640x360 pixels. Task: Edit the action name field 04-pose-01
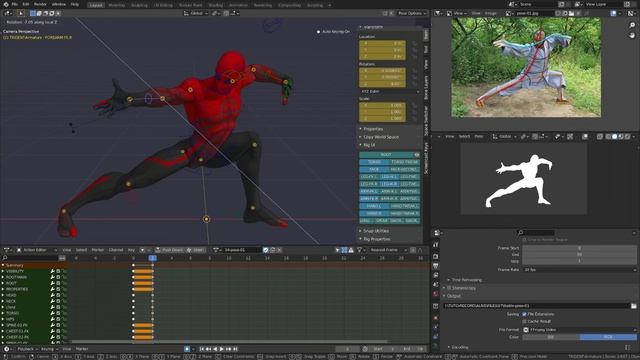(x=241, y=250)
